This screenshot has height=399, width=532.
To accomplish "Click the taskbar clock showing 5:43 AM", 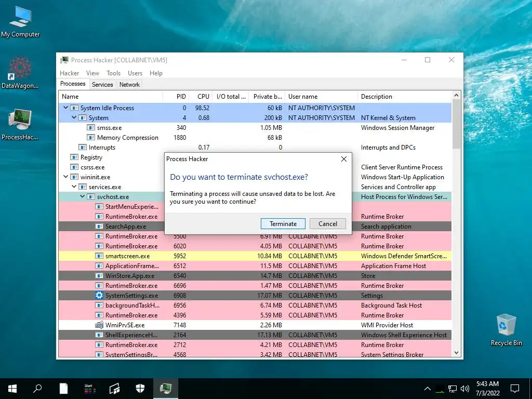I will pyautogui.click(x=487, y=389).
